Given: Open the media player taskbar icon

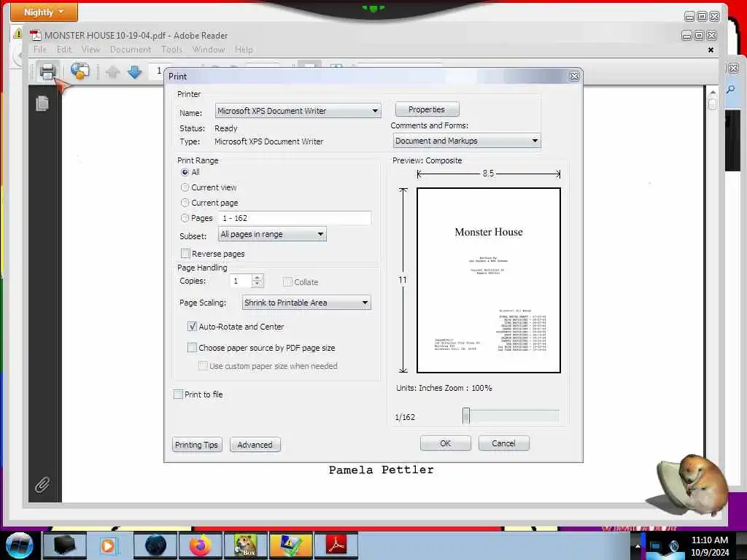Looking at the screenshot, I should pyautogui.click(x=108, y=545).
